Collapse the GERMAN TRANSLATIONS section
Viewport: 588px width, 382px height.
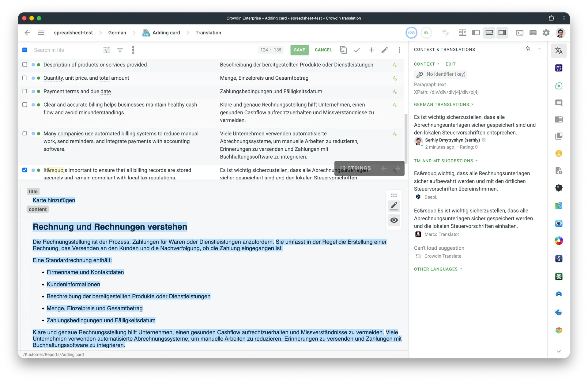click(x=473, y=104)
